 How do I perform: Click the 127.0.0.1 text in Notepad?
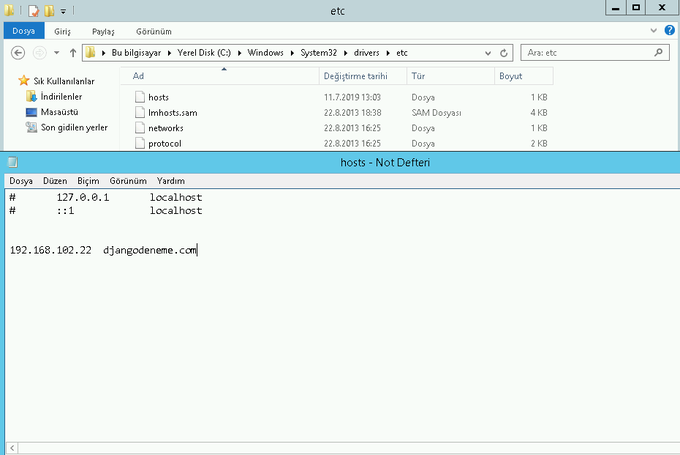pyautogui.click(x=83, y=197)
